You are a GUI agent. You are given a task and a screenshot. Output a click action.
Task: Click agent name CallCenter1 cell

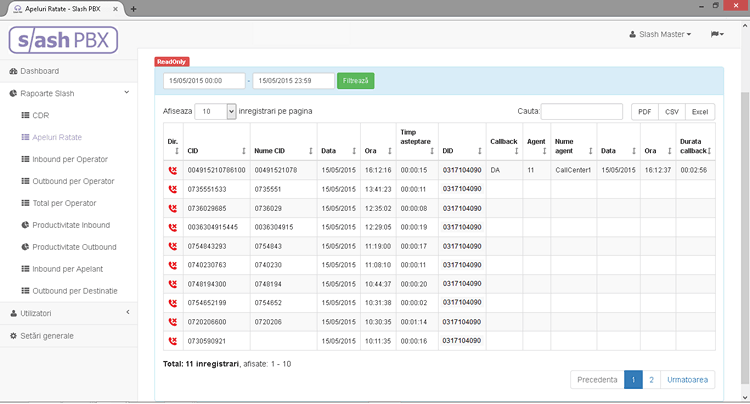[573, 170]
